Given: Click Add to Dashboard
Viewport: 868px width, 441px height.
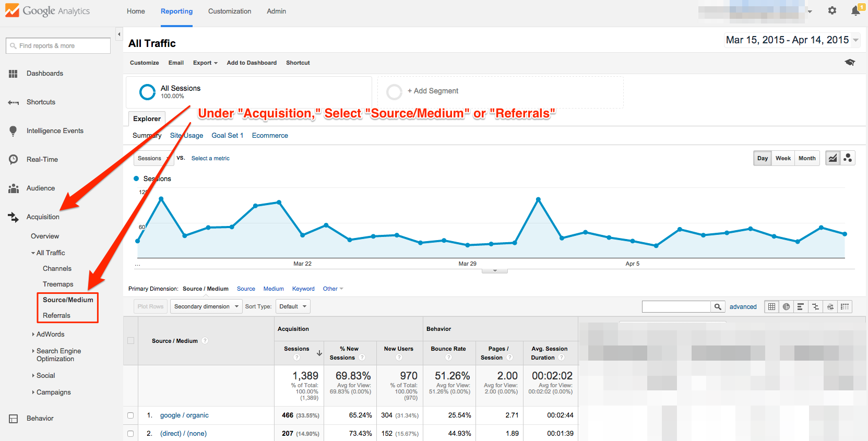Looking at the screenshot, I should click(x=252, y=63).
